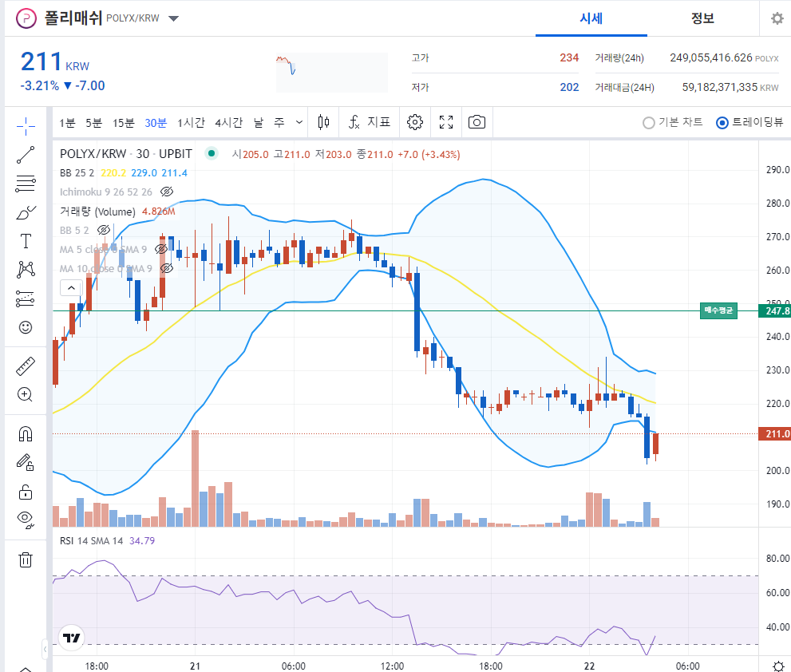Set interval to 1시간

(192, 123)
